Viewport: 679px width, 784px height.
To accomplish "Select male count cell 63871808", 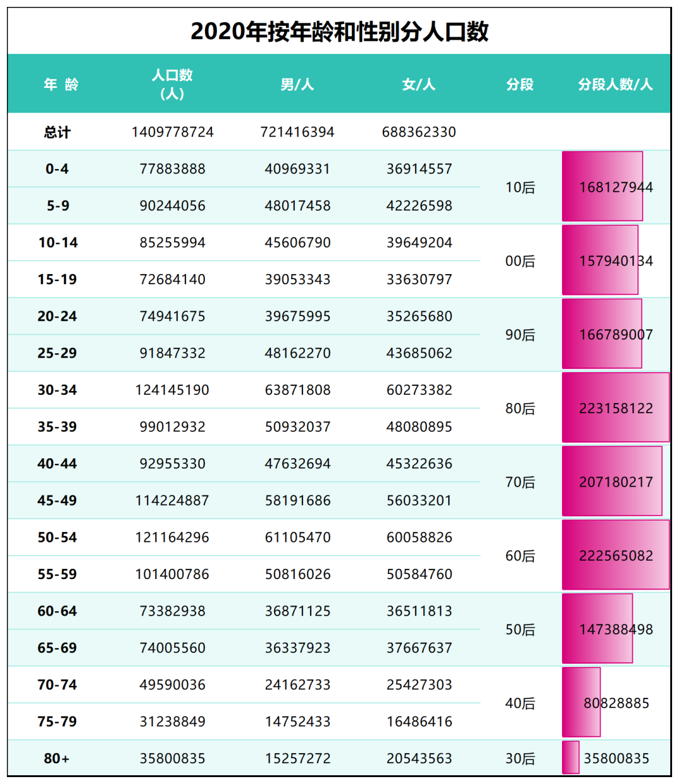I will (297, 390).
